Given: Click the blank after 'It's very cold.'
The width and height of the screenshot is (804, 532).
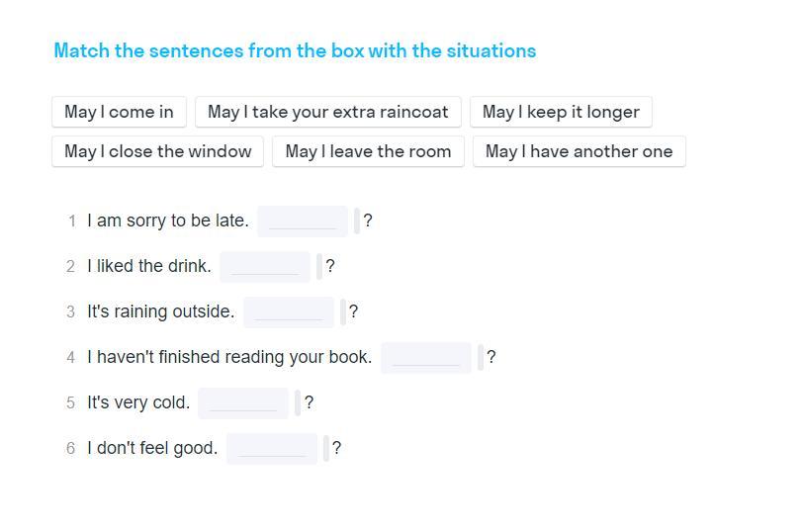Looking at the screenshot, I should [243, 403].
